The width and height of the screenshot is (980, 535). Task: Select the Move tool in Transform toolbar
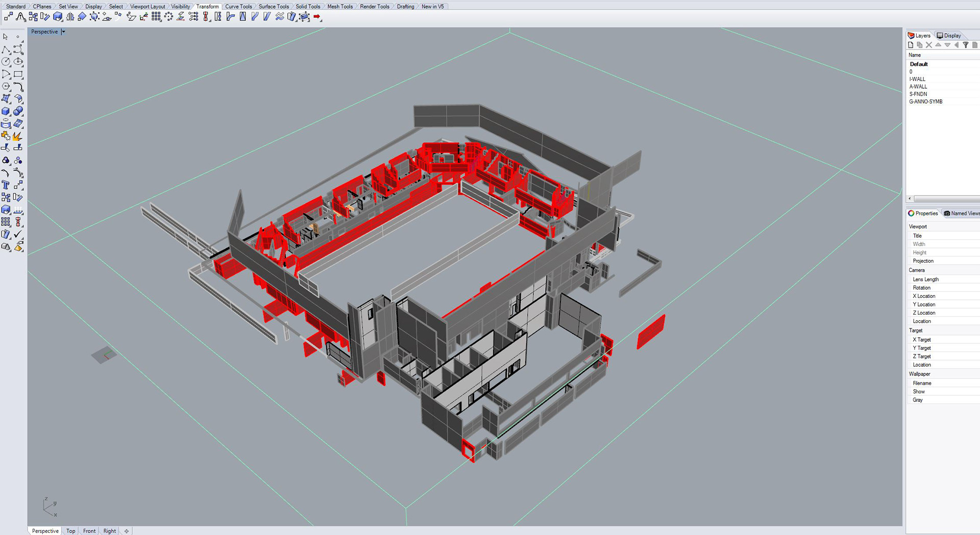[9, 16]
